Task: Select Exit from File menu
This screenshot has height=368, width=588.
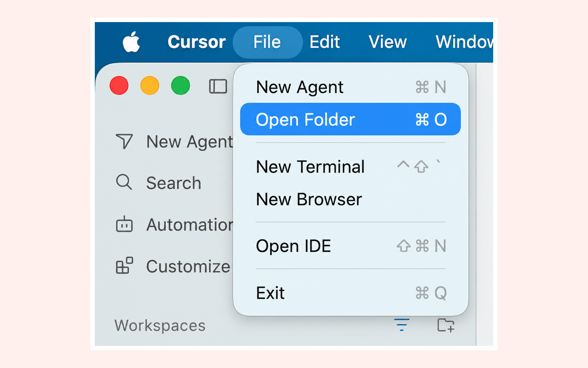Action: [x=351, y=293]
